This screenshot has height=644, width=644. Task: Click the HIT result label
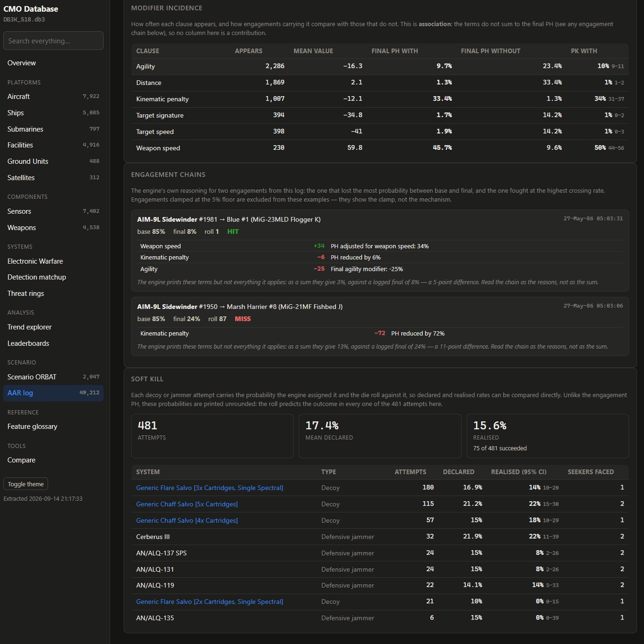[x=233, y=231]
